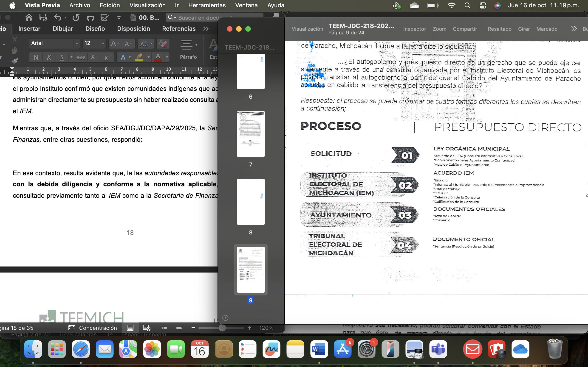Screen dimensions: 588x367
Task: Toggle strikethrough abc formatting
Action: [x=81, y=58]
